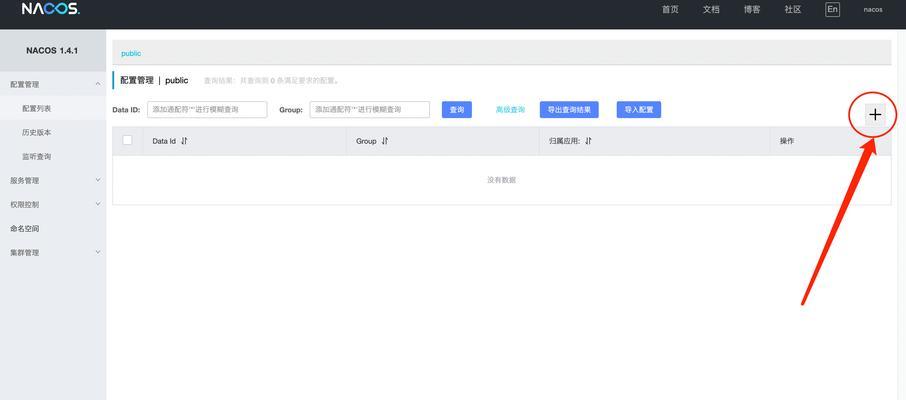
Task: Click the 导入配置 button
Action: [639, 110]
